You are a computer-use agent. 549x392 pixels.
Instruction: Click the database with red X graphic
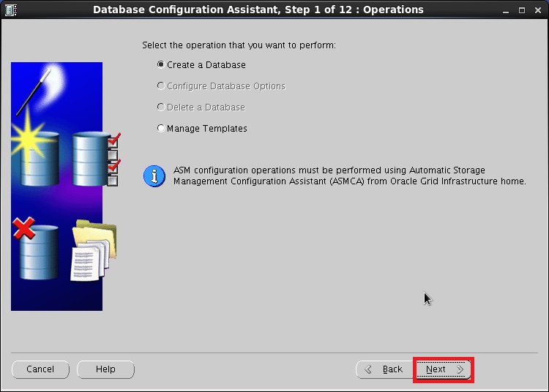click(x=36, y=249)
